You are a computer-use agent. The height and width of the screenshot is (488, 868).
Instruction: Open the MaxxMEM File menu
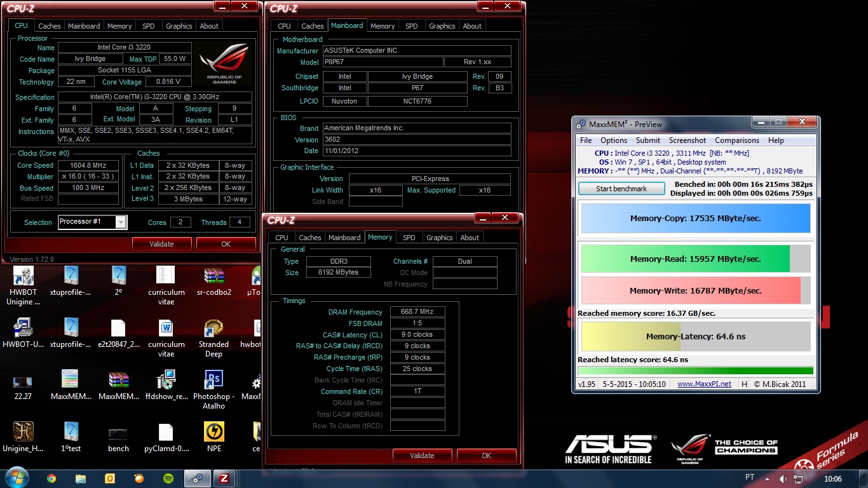(x=586, y=140)
